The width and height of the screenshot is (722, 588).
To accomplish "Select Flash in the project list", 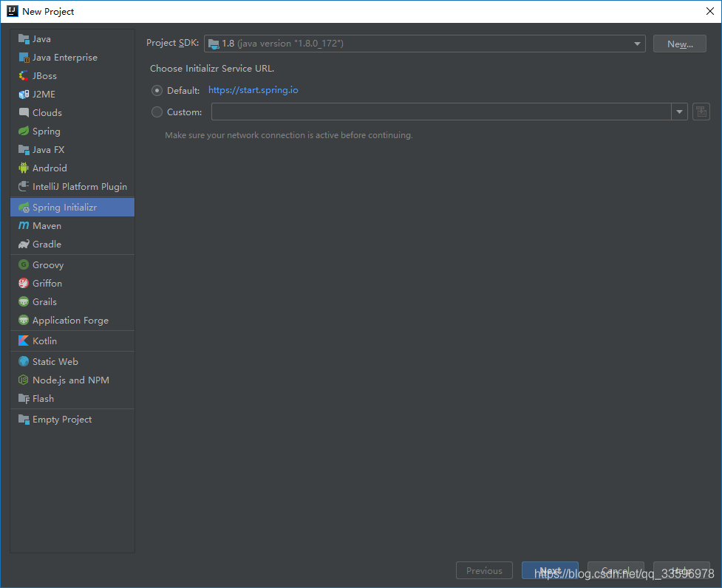I will (x=72, y=398).
